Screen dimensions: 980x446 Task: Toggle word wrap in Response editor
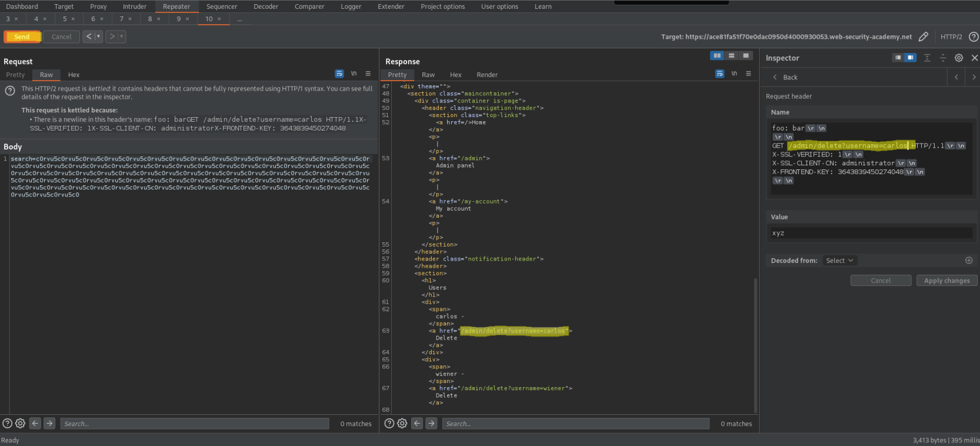pyautogui.click(x=720, y=74)
